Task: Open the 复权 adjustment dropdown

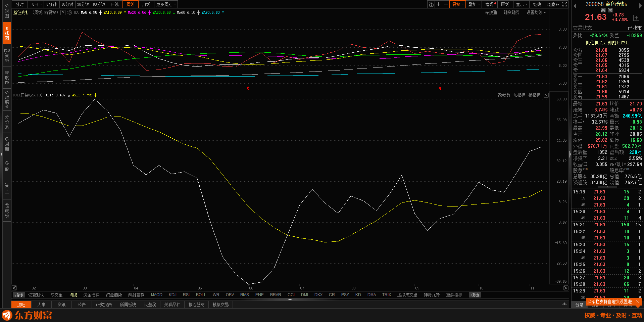Action: tap(458, 4)
